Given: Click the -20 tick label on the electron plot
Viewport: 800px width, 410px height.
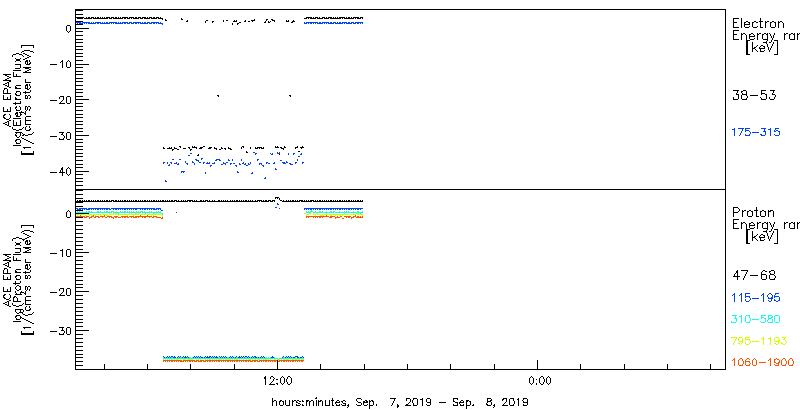Looking at the screenshot, I should point(59,99).
